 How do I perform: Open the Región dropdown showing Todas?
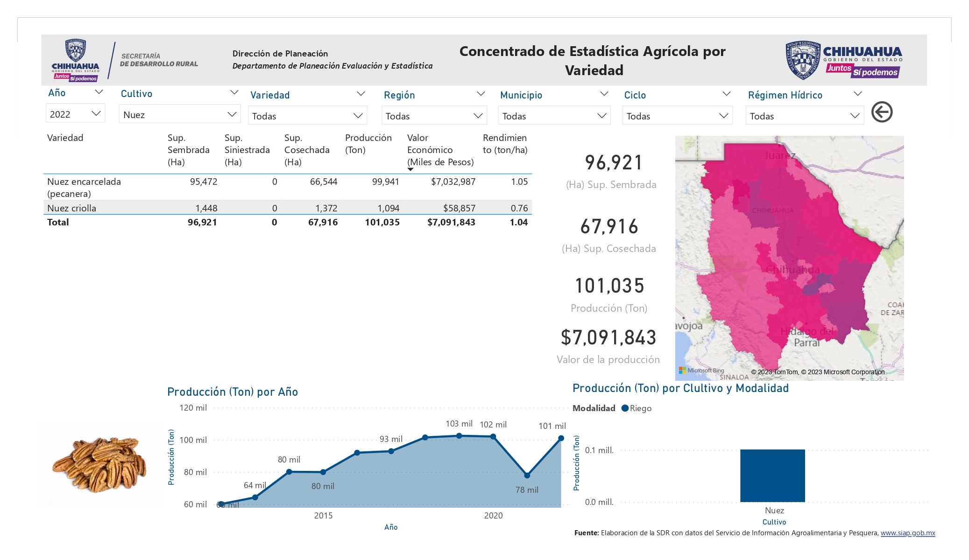pyautogui.click(x=434, y=116)
